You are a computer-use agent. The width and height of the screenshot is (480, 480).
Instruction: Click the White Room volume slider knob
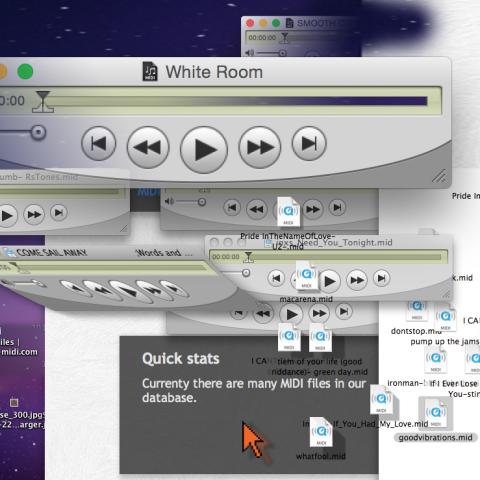coord(38,132)
